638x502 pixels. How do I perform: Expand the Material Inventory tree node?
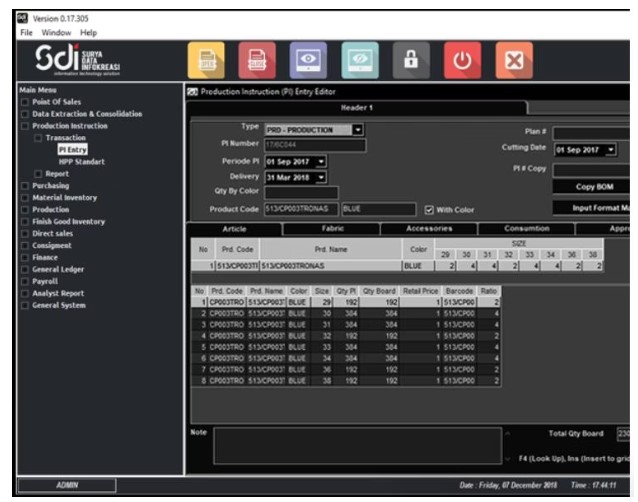click(25, 198)
